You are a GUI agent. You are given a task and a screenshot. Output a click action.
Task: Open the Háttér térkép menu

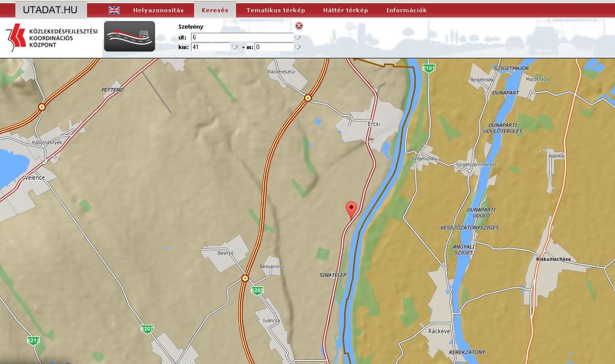(345, 10)
